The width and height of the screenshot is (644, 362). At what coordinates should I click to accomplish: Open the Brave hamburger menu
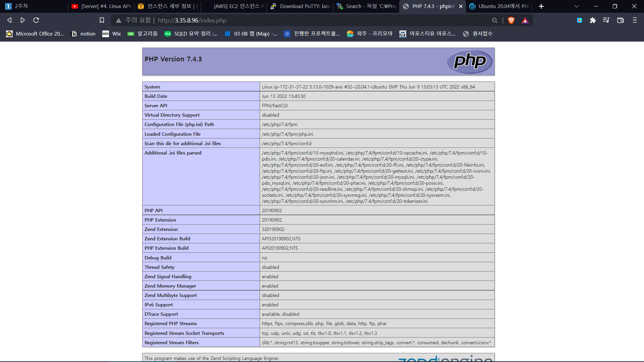pos(635,20)
